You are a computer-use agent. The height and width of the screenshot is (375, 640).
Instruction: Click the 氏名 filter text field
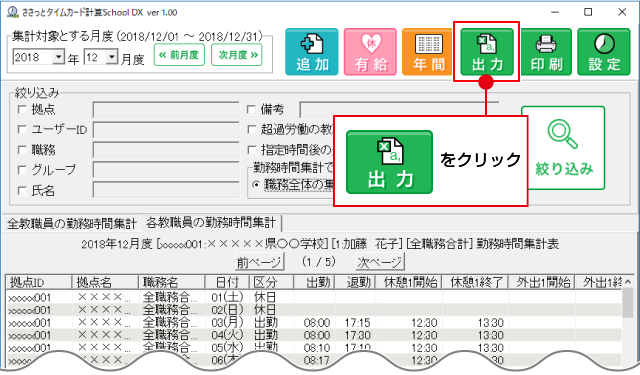(x=166, y=190)
